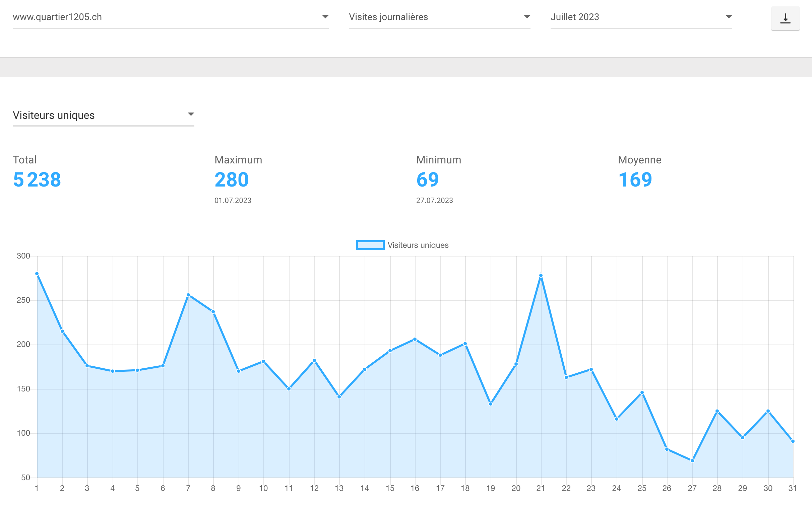Select the day 21 peak data point
Viewport: 812px width, 508px height.
point(541,276)
